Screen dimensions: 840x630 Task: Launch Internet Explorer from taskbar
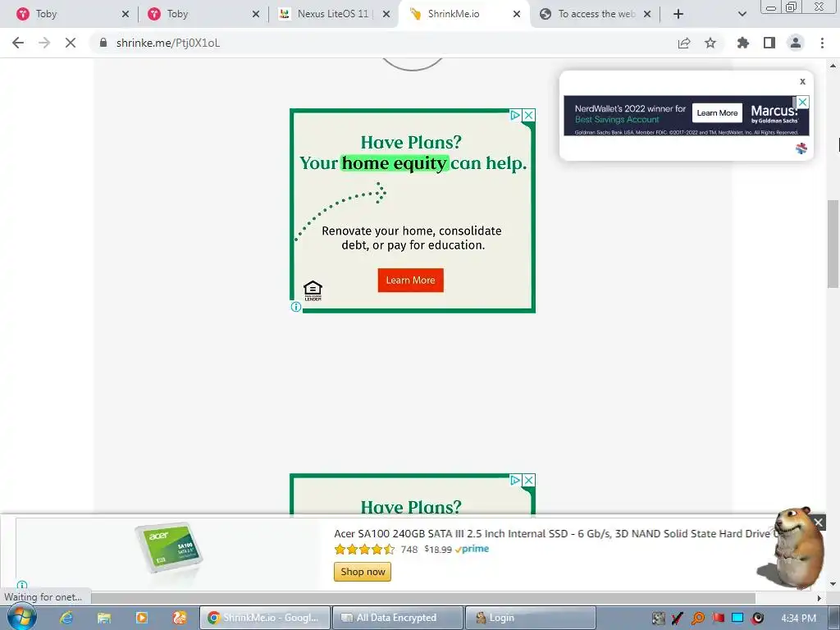pos(66,618)
